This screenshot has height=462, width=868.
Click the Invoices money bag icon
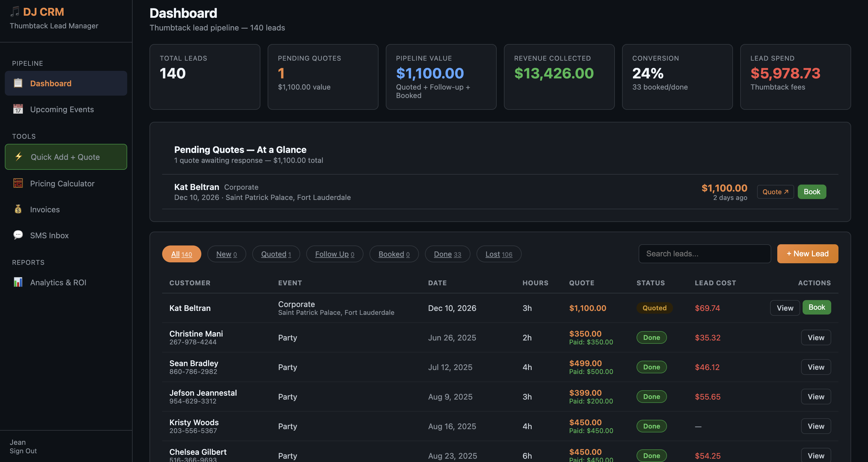click(x=18, y=209)
